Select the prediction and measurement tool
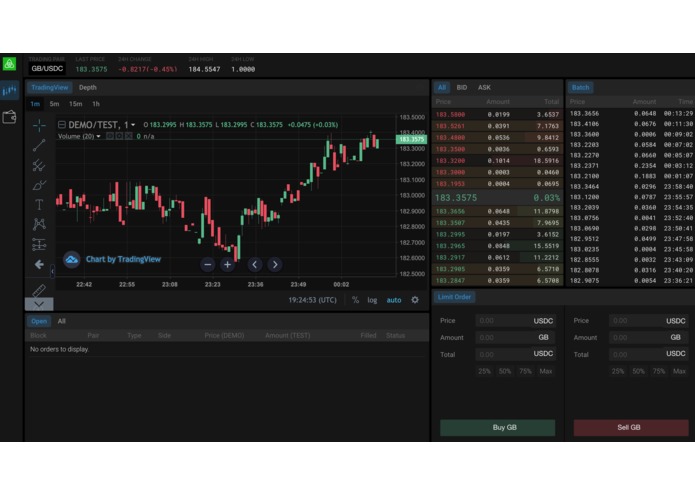 point(39,244)
